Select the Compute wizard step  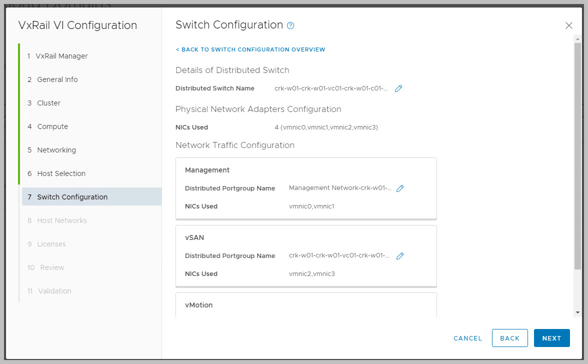pos(52,126)
